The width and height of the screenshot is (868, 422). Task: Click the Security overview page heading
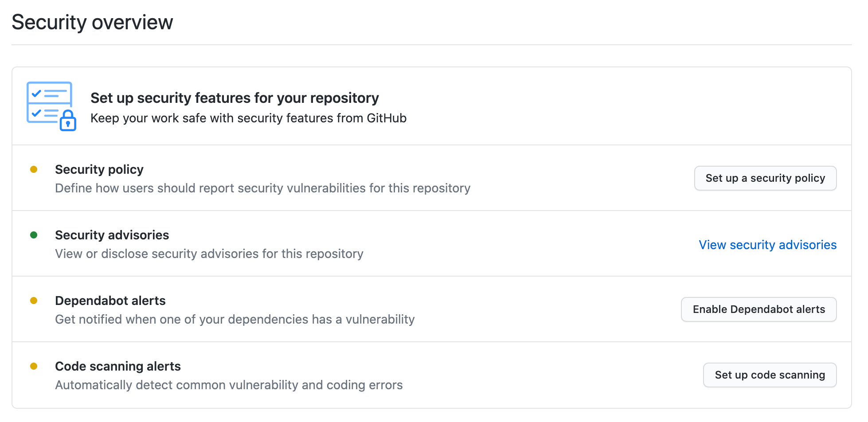92,22
